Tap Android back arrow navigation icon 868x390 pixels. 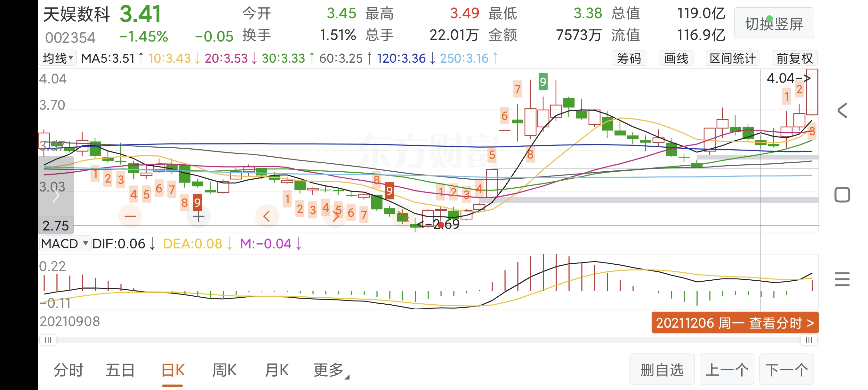click(842, 110)
